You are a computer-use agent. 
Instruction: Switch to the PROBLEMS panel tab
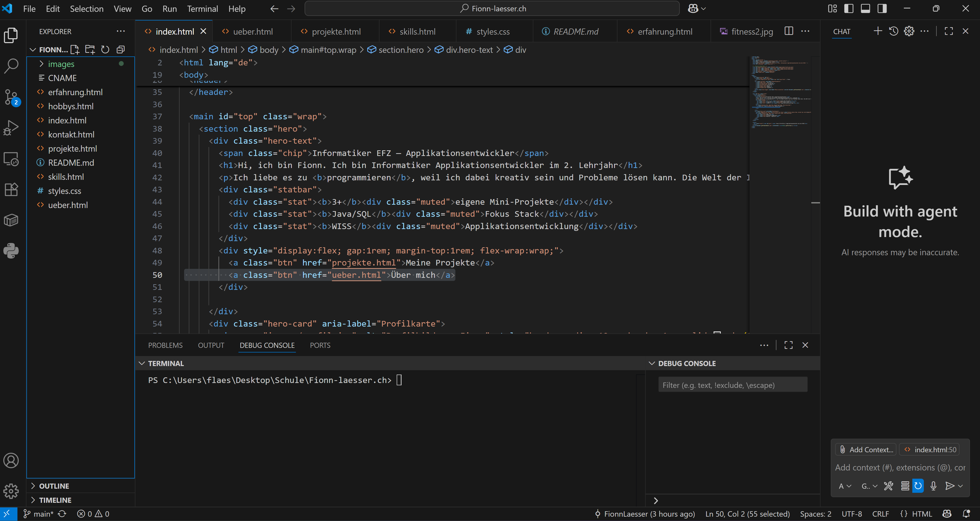click(x=165, y=345)
